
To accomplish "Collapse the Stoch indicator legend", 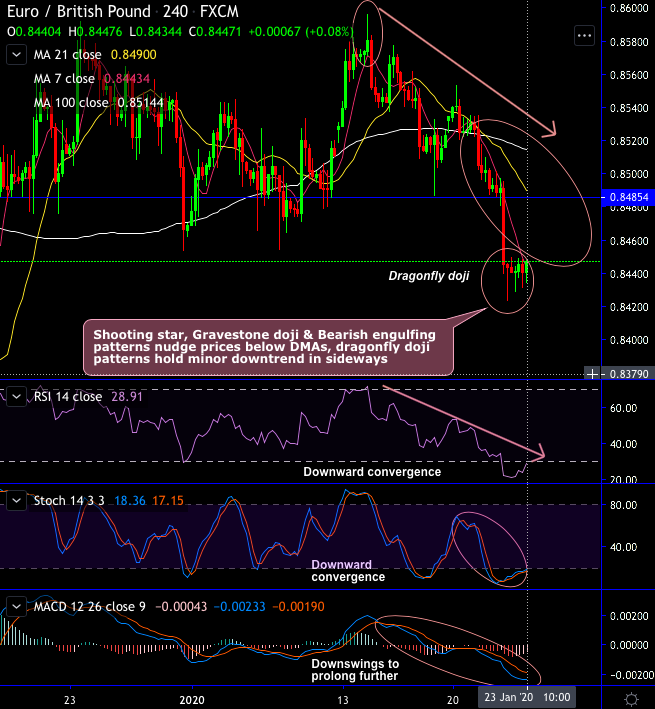I will [x=16, y=501].
